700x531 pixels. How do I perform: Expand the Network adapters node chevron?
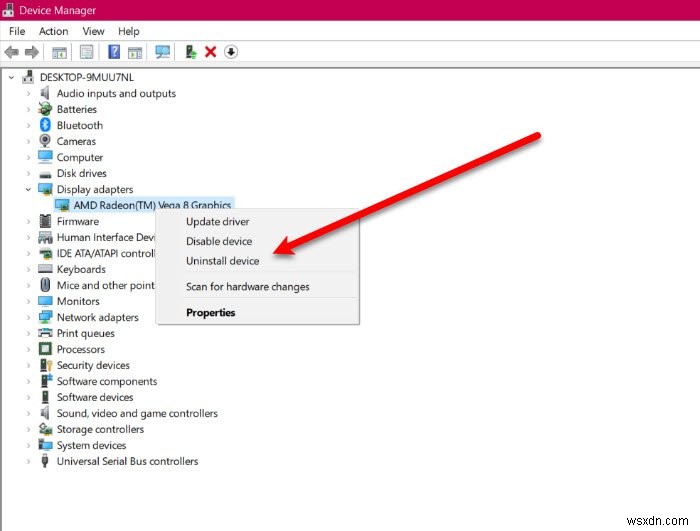click(x=28, y=317)
